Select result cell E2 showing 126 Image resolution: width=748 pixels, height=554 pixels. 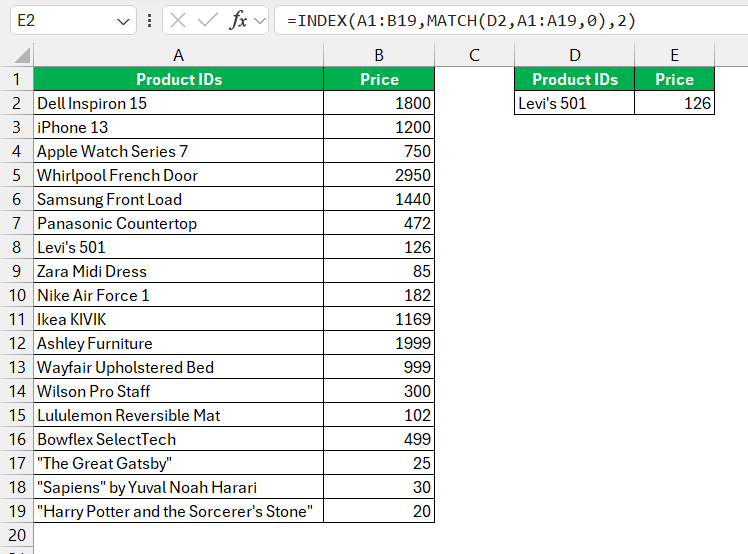coord(674,103)
